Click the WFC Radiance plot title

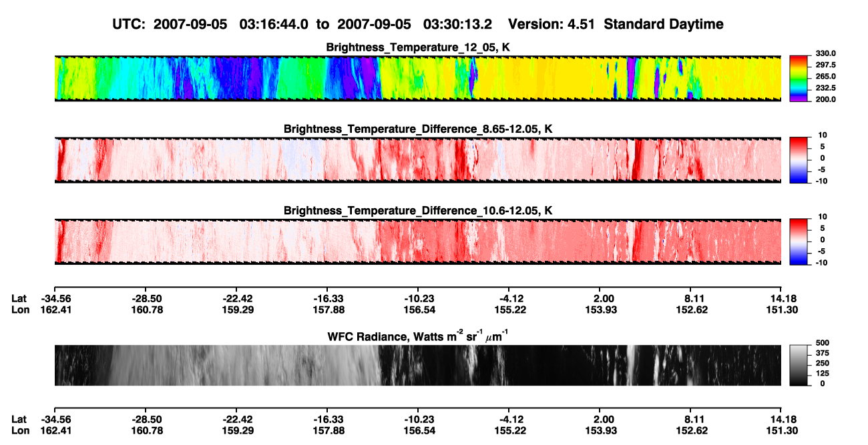pyautogui.click(x=418, y=336)
